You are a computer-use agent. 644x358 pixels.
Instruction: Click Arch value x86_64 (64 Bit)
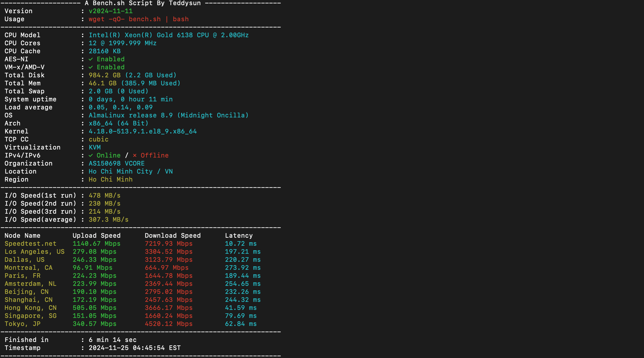click(118, 123)
